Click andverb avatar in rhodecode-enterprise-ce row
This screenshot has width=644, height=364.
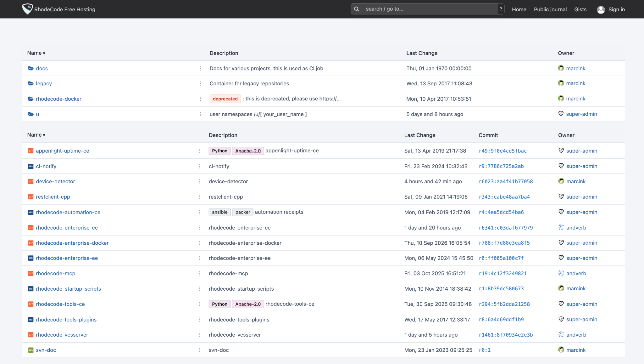point(561,227)
